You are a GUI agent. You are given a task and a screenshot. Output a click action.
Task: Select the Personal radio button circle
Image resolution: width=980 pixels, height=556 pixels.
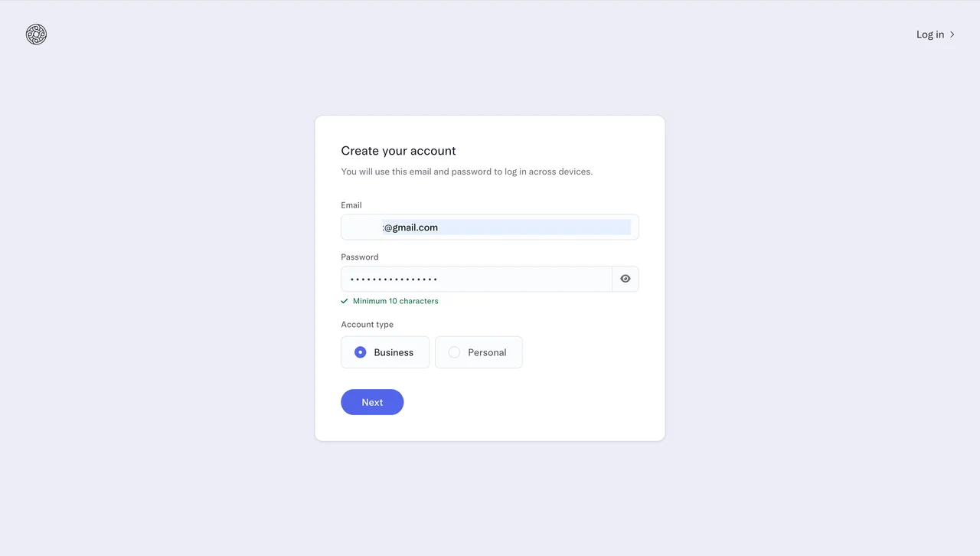[454, 352]
